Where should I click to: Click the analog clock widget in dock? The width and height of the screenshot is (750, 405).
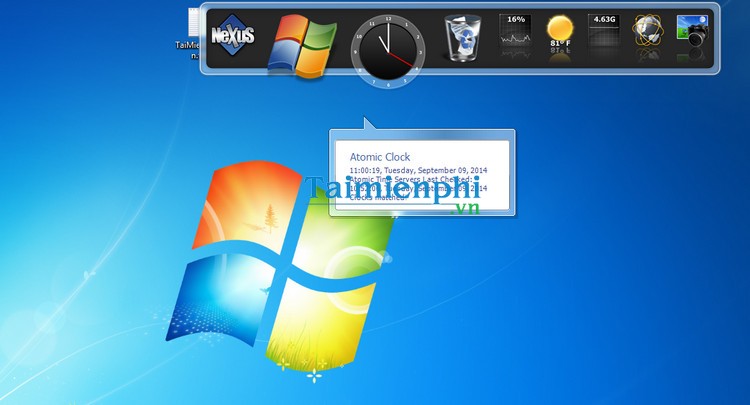tap(387, 51)
